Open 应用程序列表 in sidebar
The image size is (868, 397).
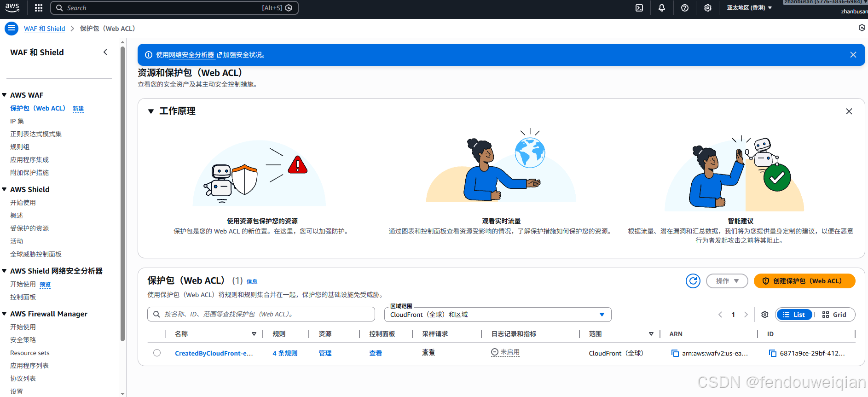[29, 366]
